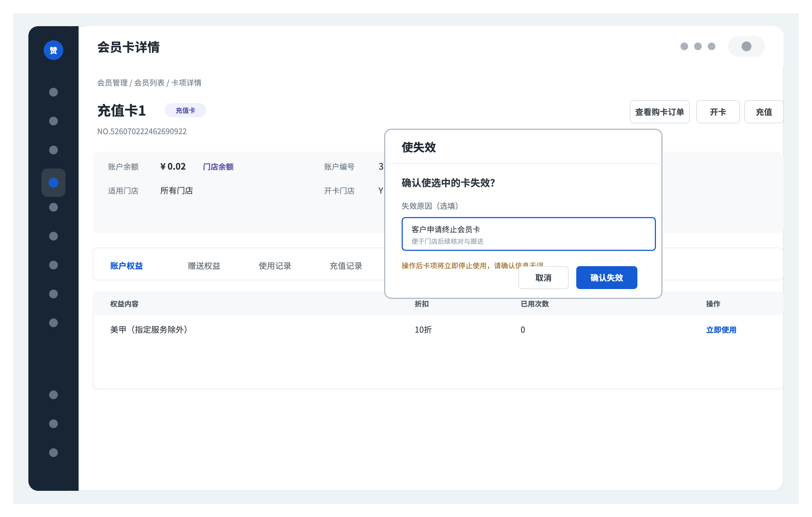
Task: Switch to the 充值记录 tab
Action: [x=346, y=266]
